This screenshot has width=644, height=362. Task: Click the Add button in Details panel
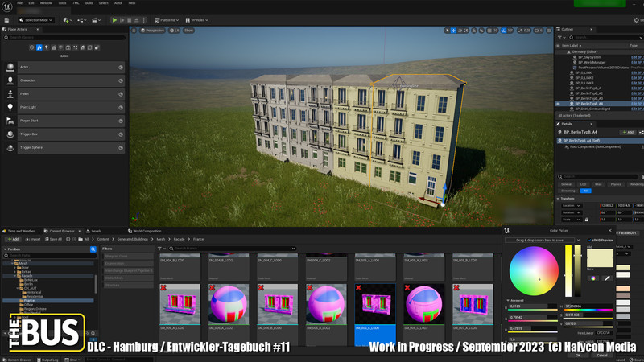click(x=627, y=132)
